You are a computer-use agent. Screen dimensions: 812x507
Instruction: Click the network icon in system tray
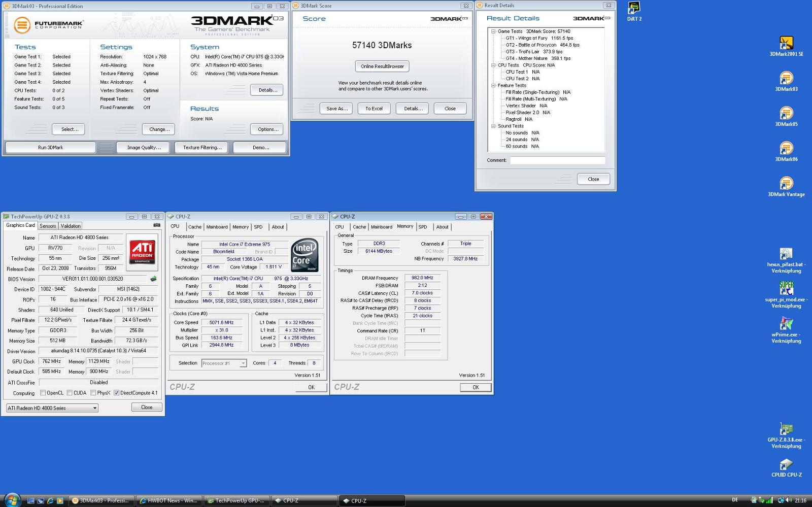pyautogui.click(x=782, y=500)
